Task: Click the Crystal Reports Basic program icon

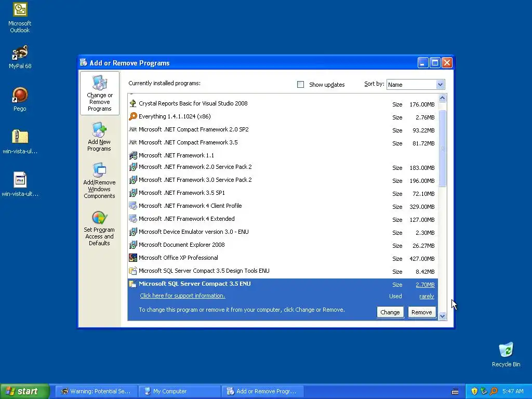Action: click(133, 103)
